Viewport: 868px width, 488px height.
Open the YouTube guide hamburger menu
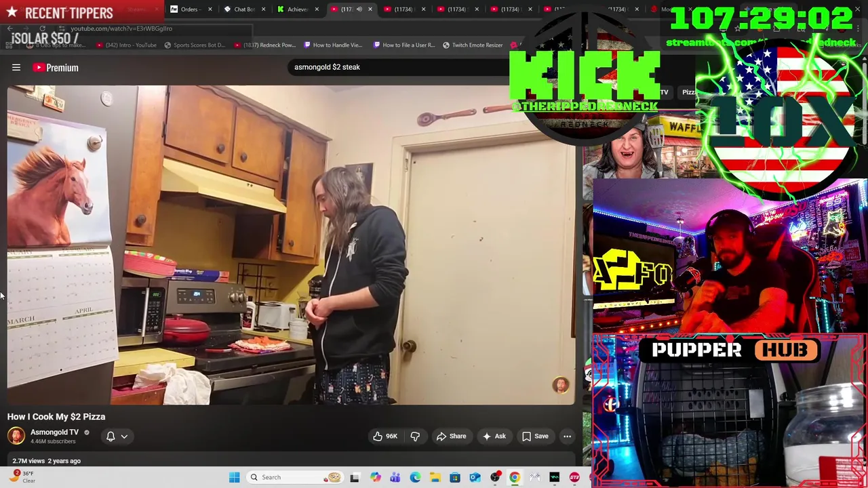pyautogui.click(x=16, y=67)
